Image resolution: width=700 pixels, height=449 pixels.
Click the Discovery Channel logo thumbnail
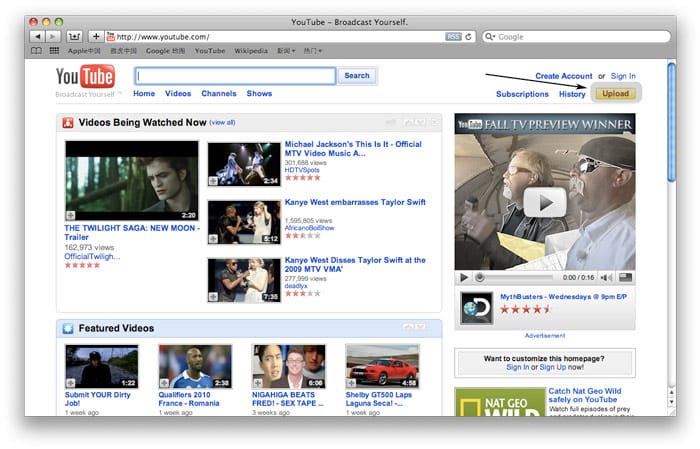click(x=476, y=308)
